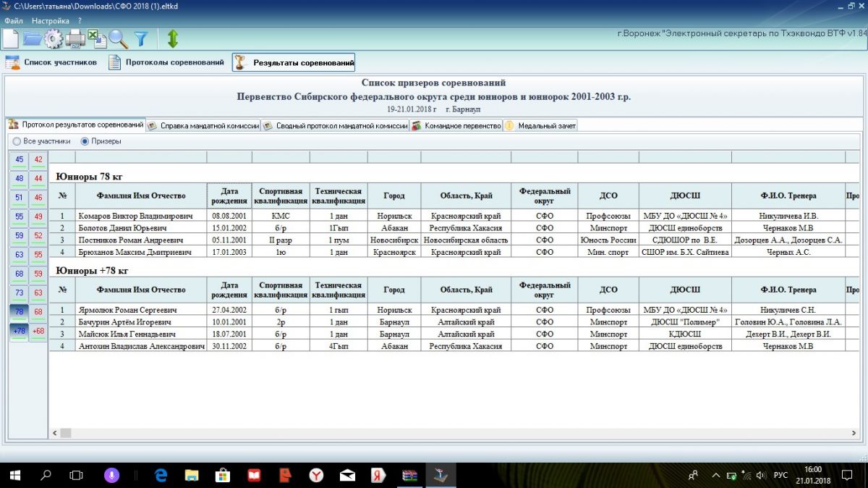Image resolution: width=868 pixels, height=488 pixels.
Task: Print using the printer toolbar icon
Action: pyautogui.click(x=75, y=39)
